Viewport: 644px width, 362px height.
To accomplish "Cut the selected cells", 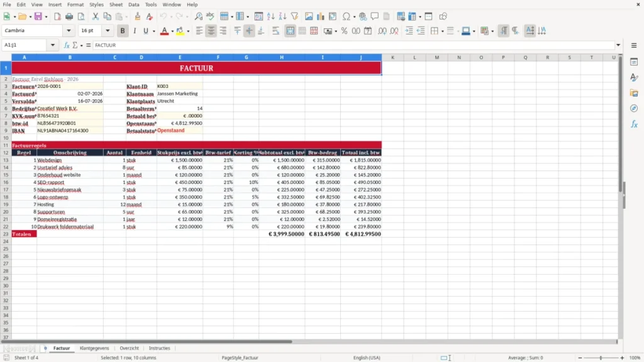I will [96, 16].
